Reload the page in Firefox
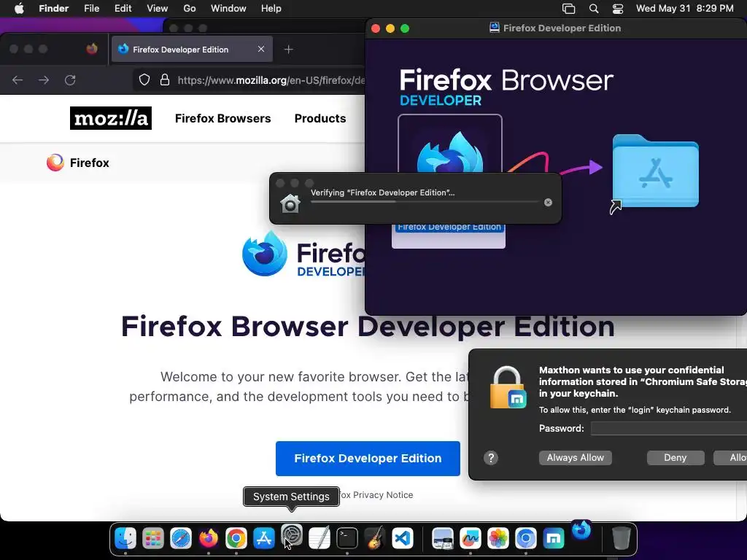 click(x=70, y=80)
